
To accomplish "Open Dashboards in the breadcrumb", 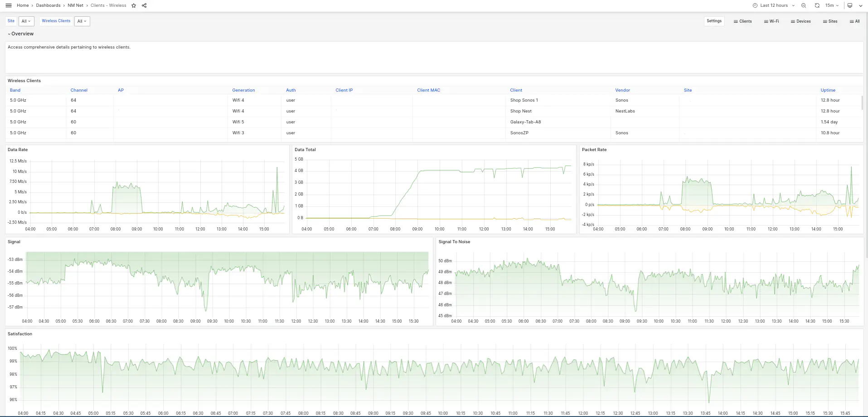I will pos(48,5).
